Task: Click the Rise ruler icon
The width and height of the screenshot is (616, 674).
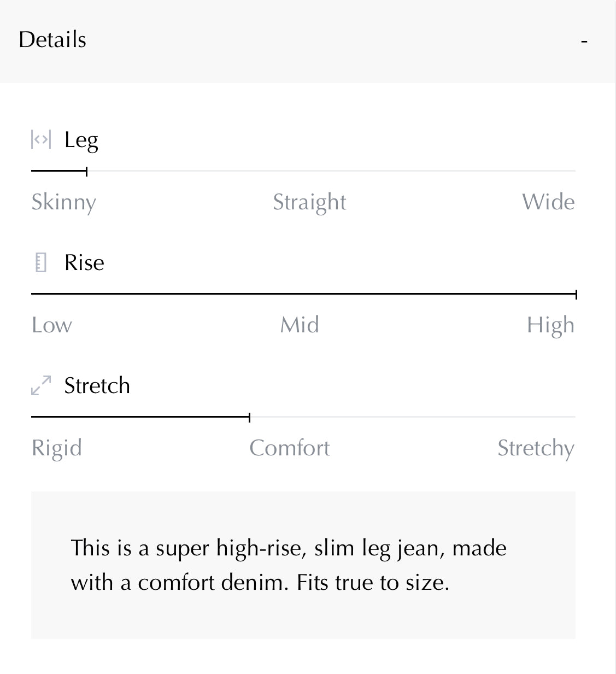Action: click(41, 262)
